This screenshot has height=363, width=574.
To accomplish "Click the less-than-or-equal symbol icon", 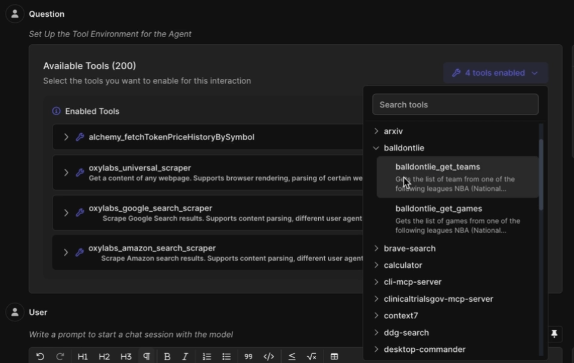I will pyautogui.click(x=292, y=356).
